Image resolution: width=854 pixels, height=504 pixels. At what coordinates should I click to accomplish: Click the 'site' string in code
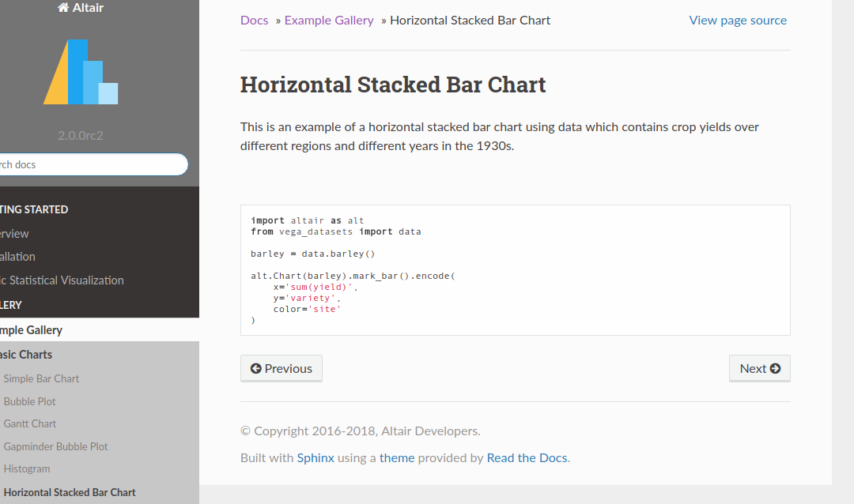(325, 309)
